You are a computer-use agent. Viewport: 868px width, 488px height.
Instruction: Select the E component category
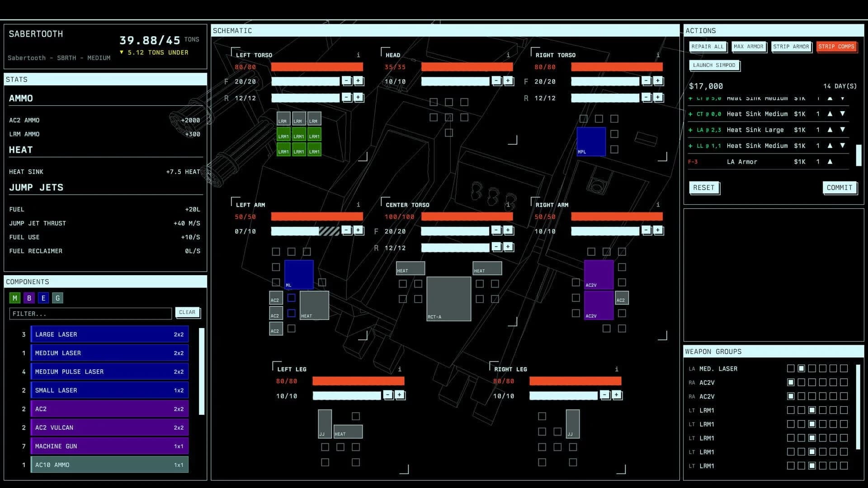click(x=43, y=298)
